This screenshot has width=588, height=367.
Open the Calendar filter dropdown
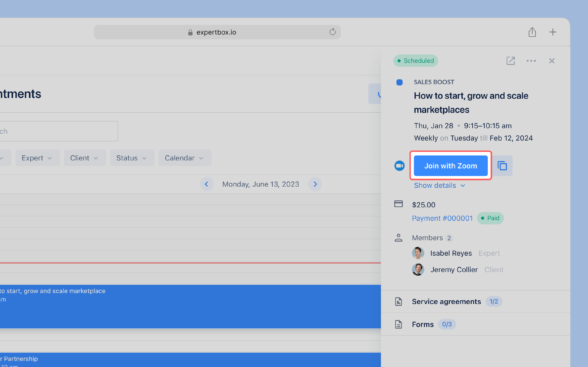point(185,158)
